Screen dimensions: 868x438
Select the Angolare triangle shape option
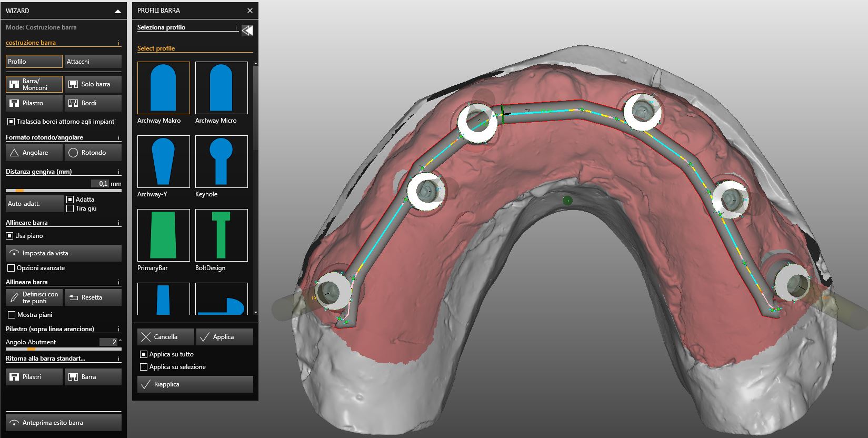pos(34,153)
